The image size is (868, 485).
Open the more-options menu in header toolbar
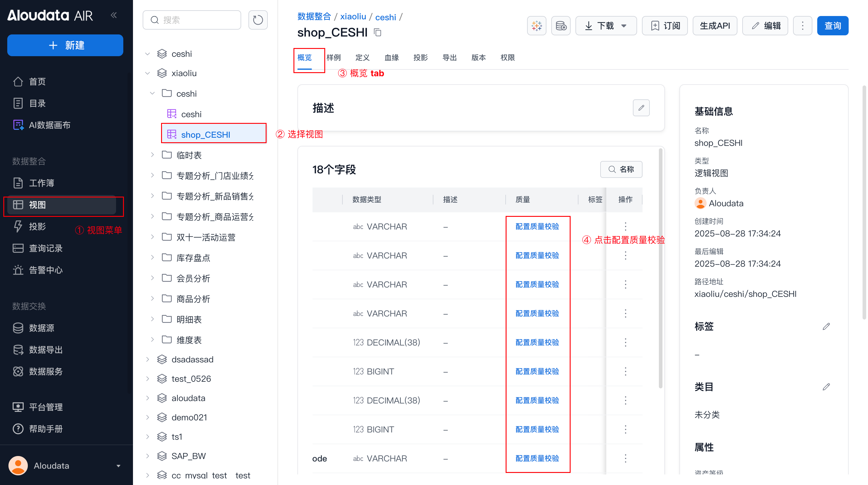(802, 26)
